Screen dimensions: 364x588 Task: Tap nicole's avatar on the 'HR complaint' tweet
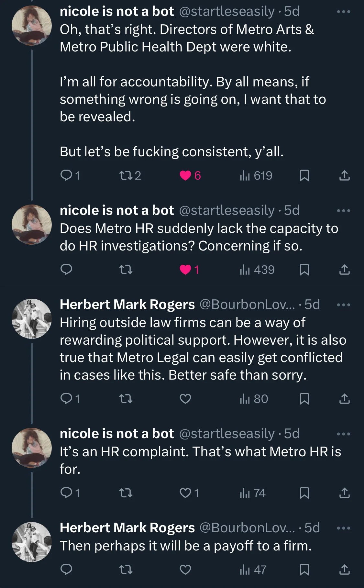(x=32, y=448)
